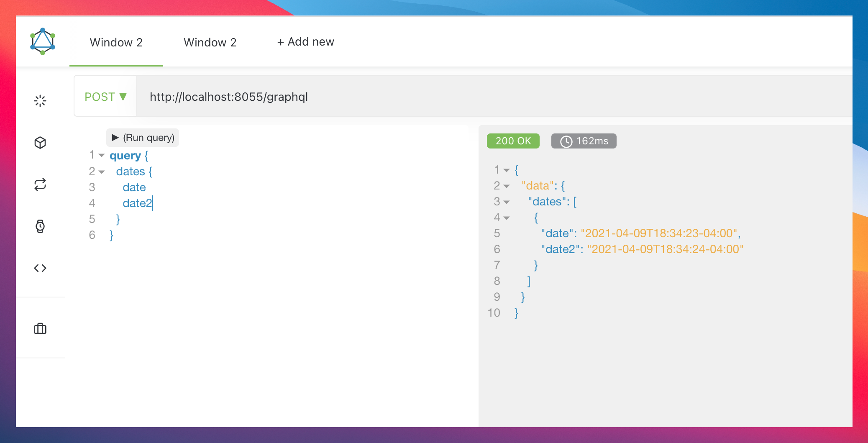Click the date field on query line 3
Viewport: 868px width, 443px height.
tap(134, 187)
